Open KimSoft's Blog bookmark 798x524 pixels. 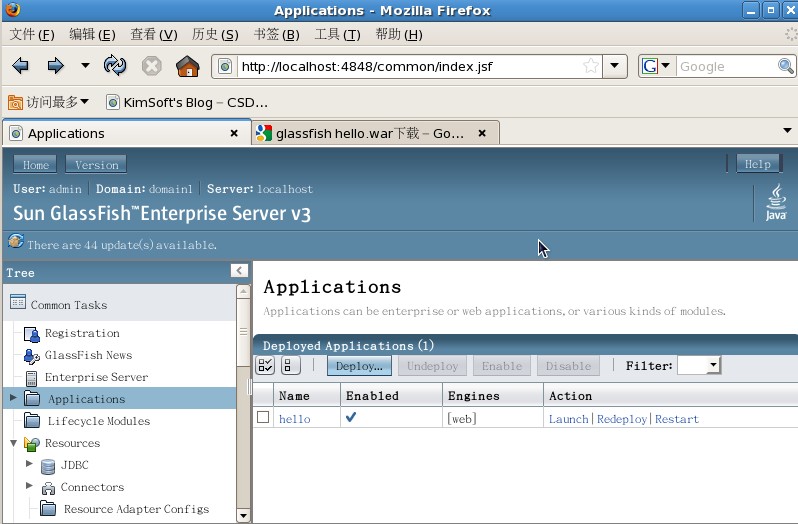pyautogui.click(x=186, y=102)
